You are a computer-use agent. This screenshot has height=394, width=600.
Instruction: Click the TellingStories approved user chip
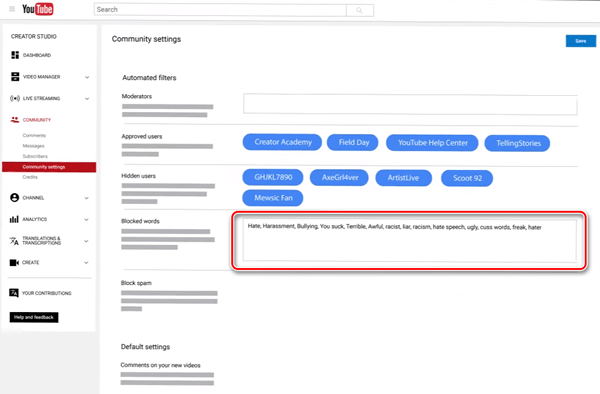click(518, 143)
